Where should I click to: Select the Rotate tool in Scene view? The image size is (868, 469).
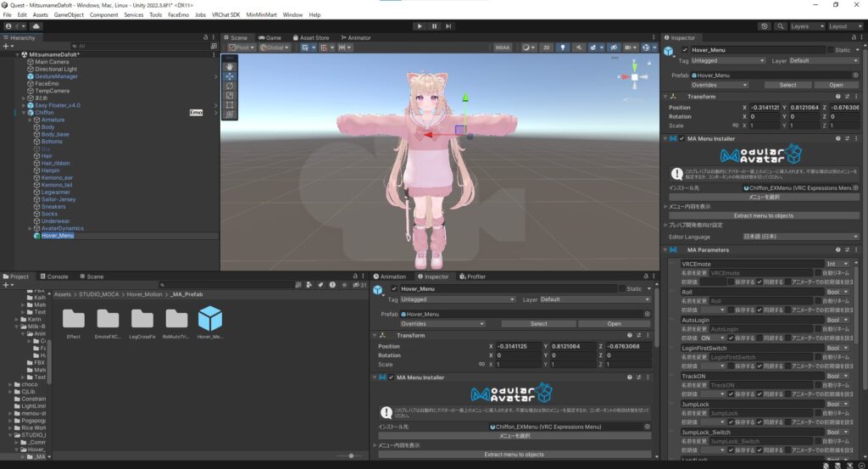click(x=230, y=85)
